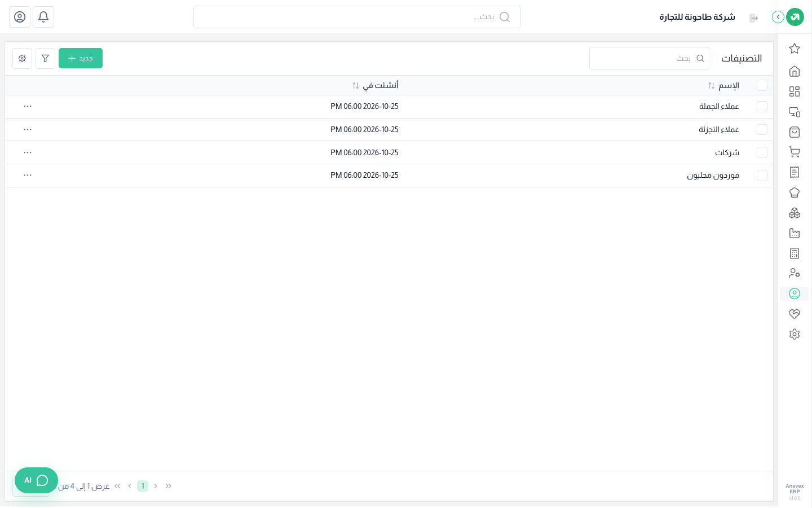Click the جديد new button
The width and height of the screenshot is (812, 508).
point(81,58)
